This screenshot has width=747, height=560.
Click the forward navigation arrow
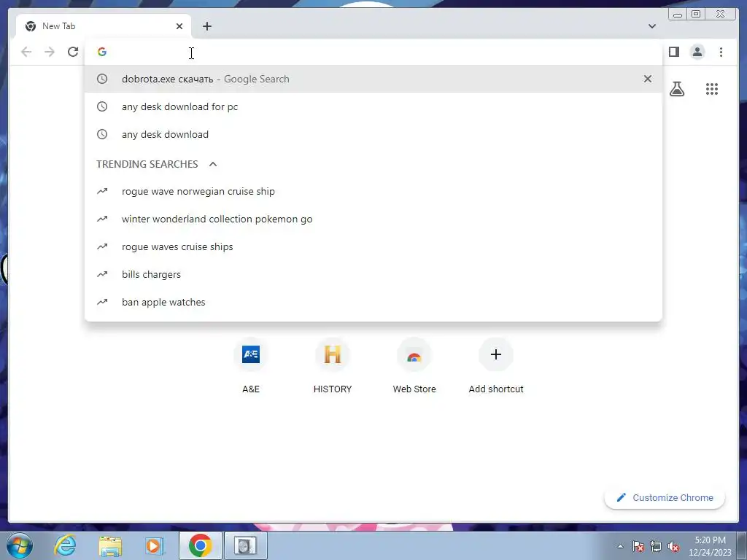pyautogui.click(x=50, y=52)
